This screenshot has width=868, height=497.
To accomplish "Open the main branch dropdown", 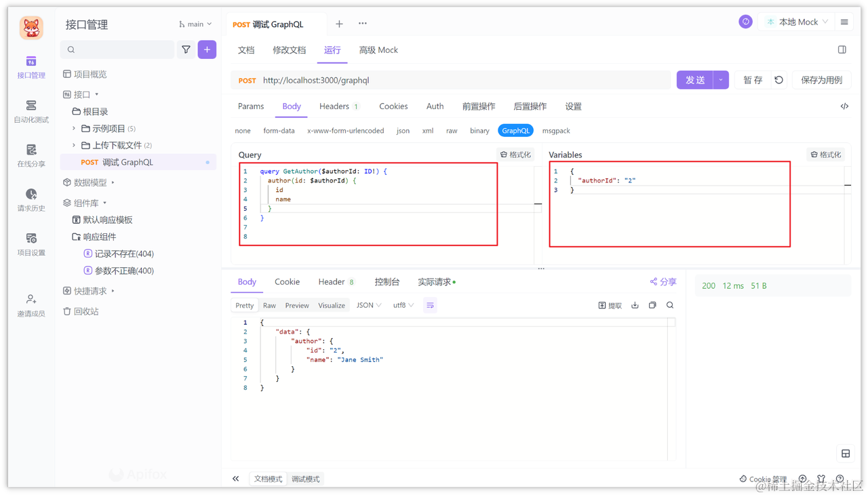I will click(195, 24).
